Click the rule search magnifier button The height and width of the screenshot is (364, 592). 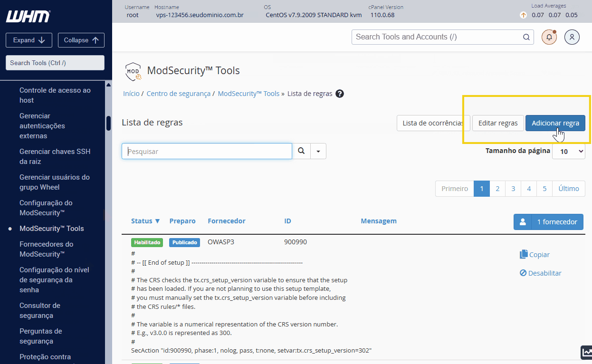tap(301, 151)
